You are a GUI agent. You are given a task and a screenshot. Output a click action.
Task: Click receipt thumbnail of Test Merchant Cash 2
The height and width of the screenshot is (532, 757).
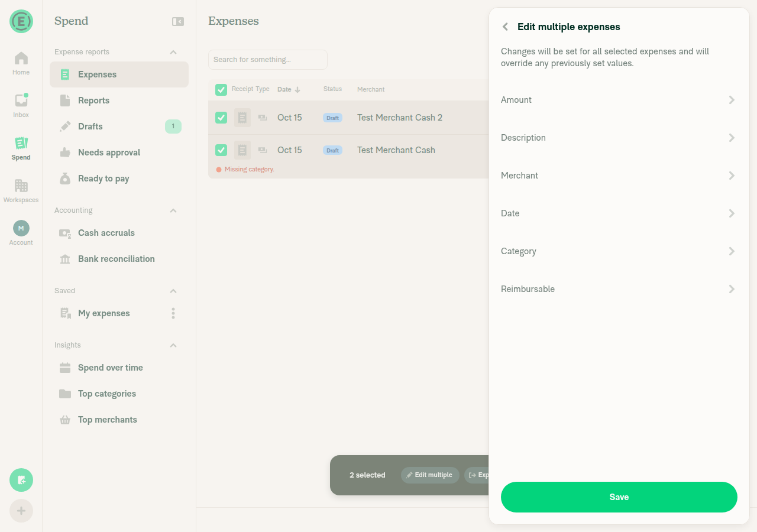click(x=242, y=118)
